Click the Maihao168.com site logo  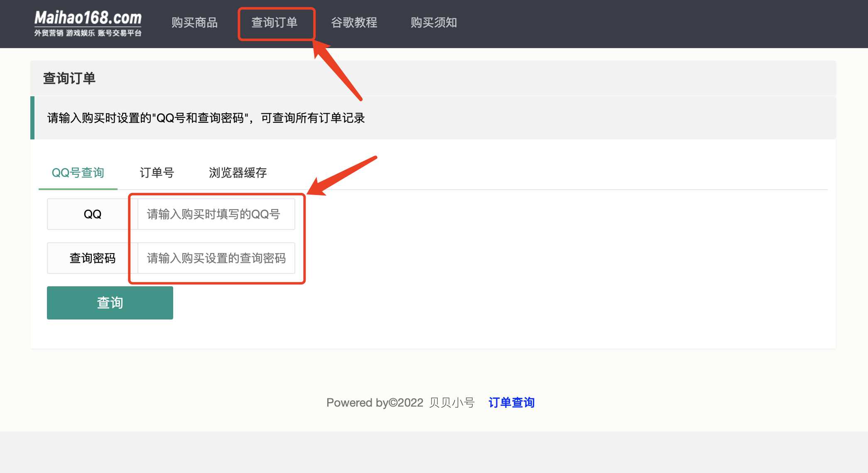(x=87, y=19)
